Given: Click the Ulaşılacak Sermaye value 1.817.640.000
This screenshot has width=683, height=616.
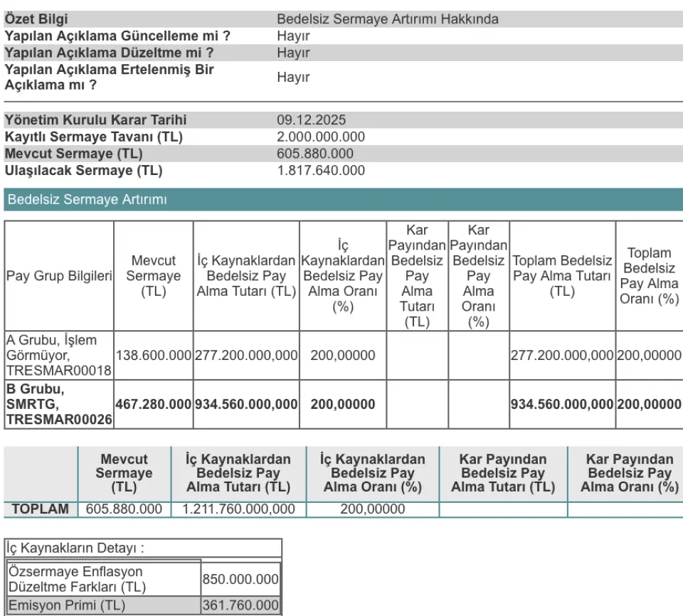Looking at the screenshot, I should (321, 171).
